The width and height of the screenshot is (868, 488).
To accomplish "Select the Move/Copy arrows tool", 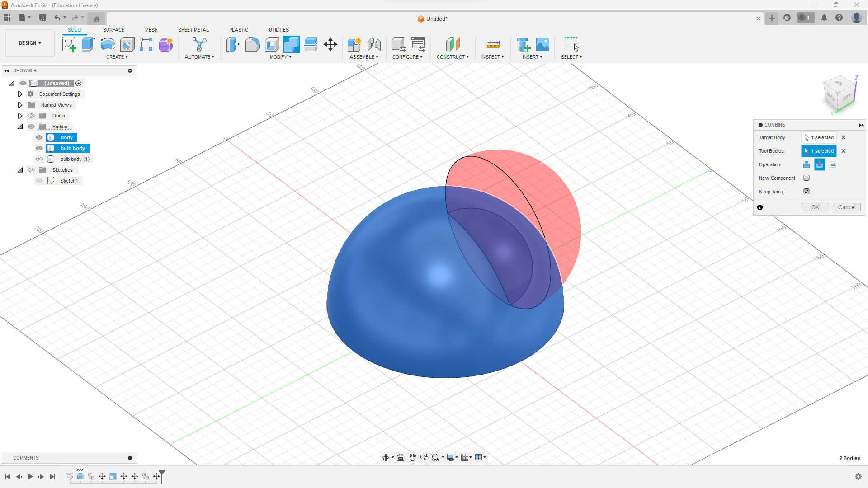I will click(x=330, y=44).
